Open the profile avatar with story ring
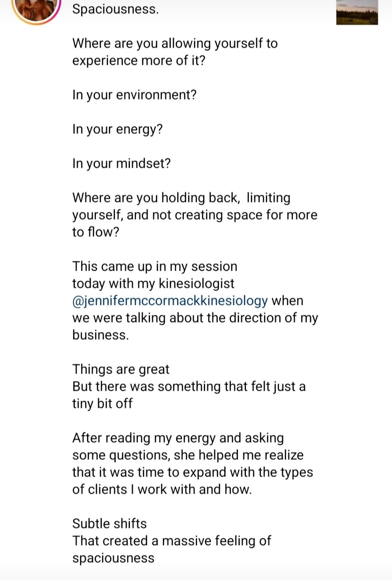 coord(37,8)
